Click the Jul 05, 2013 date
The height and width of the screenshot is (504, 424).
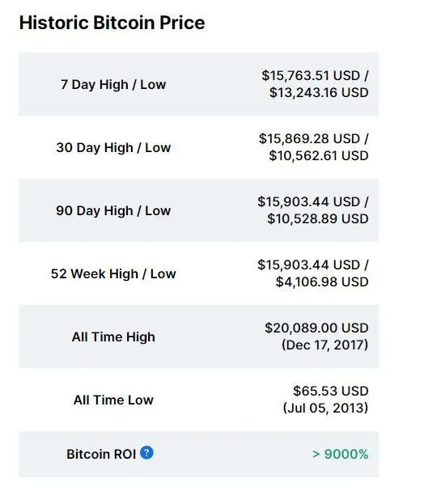click(x=325, y=408)
